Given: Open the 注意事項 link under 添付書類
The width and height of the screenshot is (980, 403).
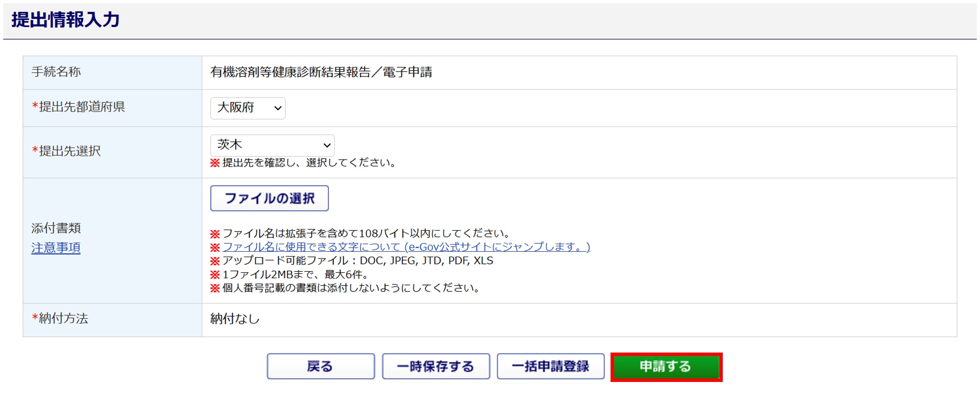Looking at the screenshot, I should (x=56, y=248).
